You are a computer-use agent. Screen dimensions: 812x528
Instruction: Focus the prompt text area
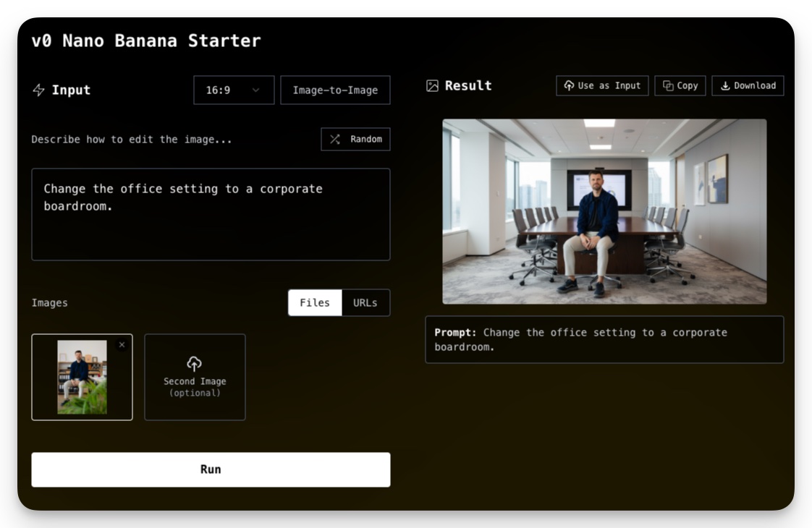211,214
